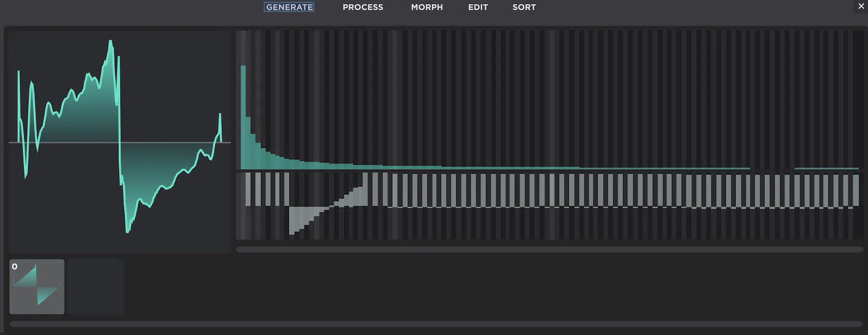This screenshot has height=335, width=868.
Task: Close the wavetable editor with X
Action: click(861, 6)
